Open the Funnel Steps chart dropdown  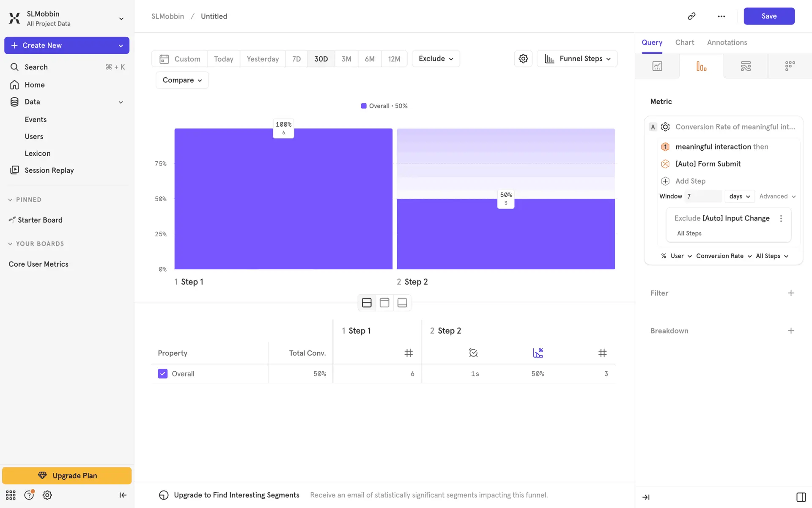[x=577, y=58]
